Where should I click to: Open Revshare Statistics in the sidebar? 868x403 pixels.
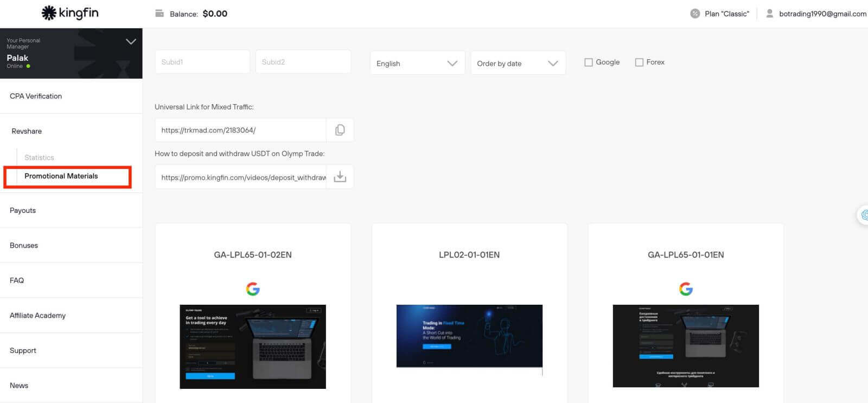(39, 158)
